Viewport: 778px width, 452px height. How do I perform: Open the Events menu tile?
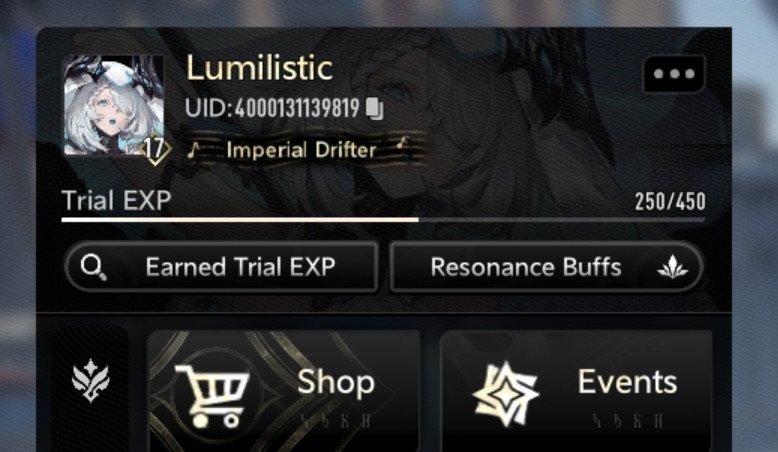coord(576,391)
